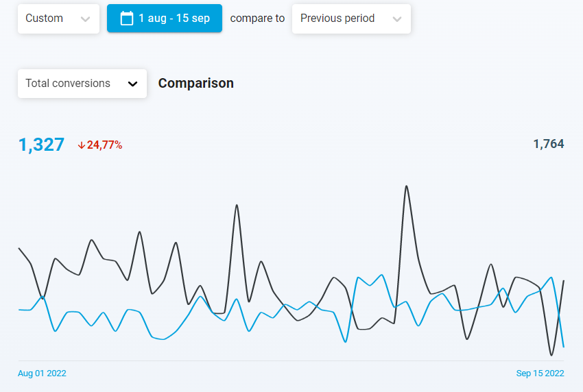Click the calendar icon in date button
The width and height of the screenshot is (583, 392).
point(126,19)
